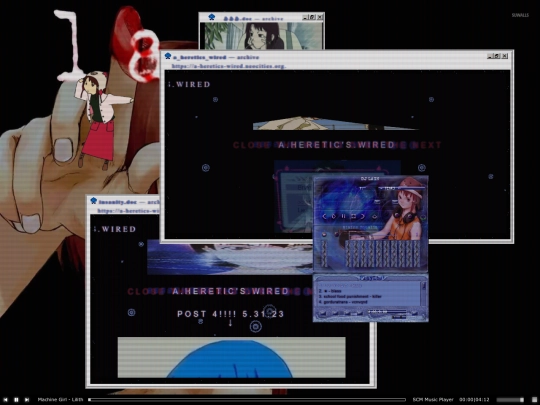
Task: Click the stop square in DJ Lain player
Action: pos(353,216)
